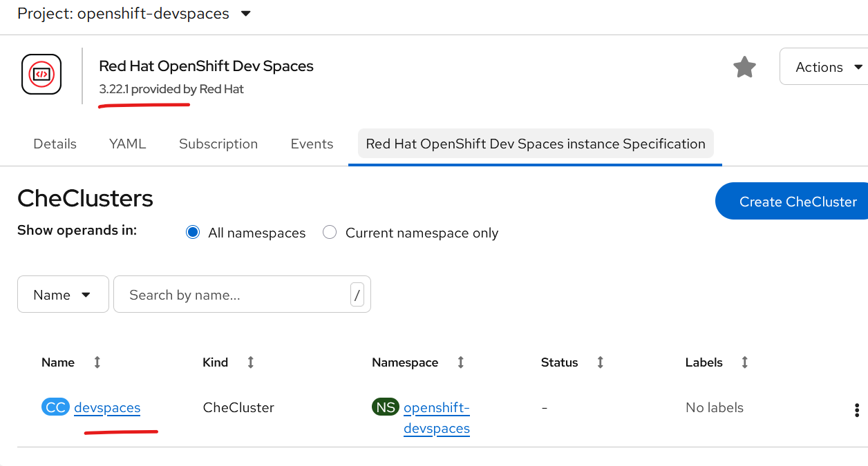Image resolution: width=868 pixels, height=466 pixels.
Task: Go to the Events tab
Action: [x=312, y=144]
